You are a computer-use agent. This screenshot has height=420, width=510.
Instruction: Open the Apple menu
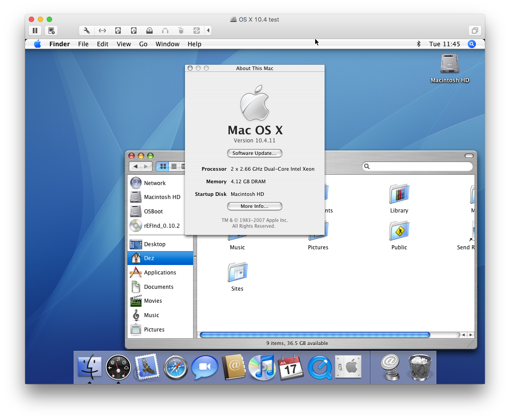tap(37, 44)
